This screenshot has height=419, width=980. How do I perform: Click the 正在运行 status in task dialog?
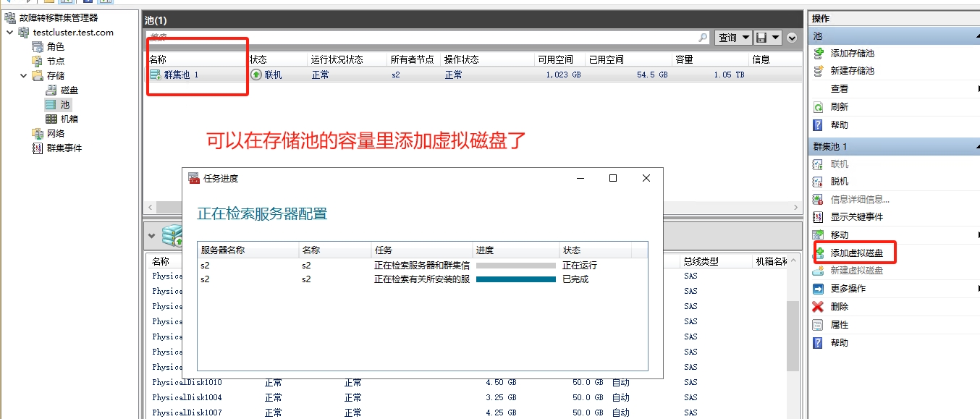coord(580,266)
